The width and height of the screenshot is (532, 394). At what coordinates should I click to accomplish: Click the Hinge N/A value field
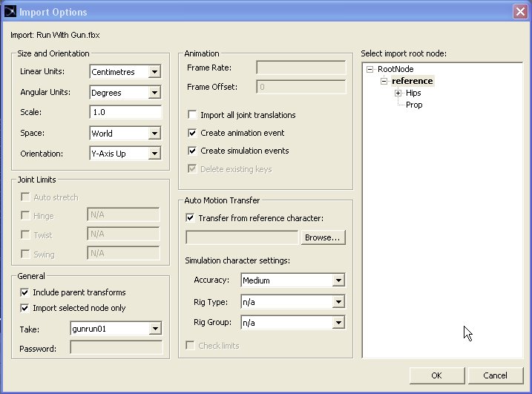pos(123,215)
